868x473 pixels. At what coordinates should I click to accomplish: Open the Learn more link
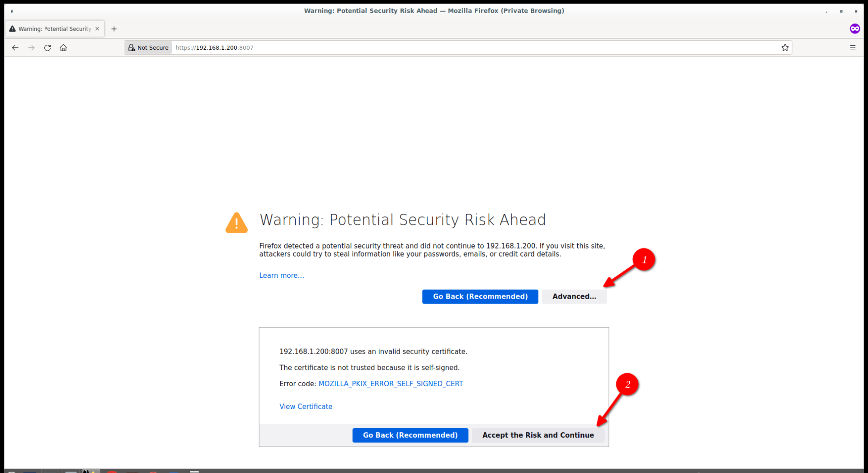(x=281, y=275)
